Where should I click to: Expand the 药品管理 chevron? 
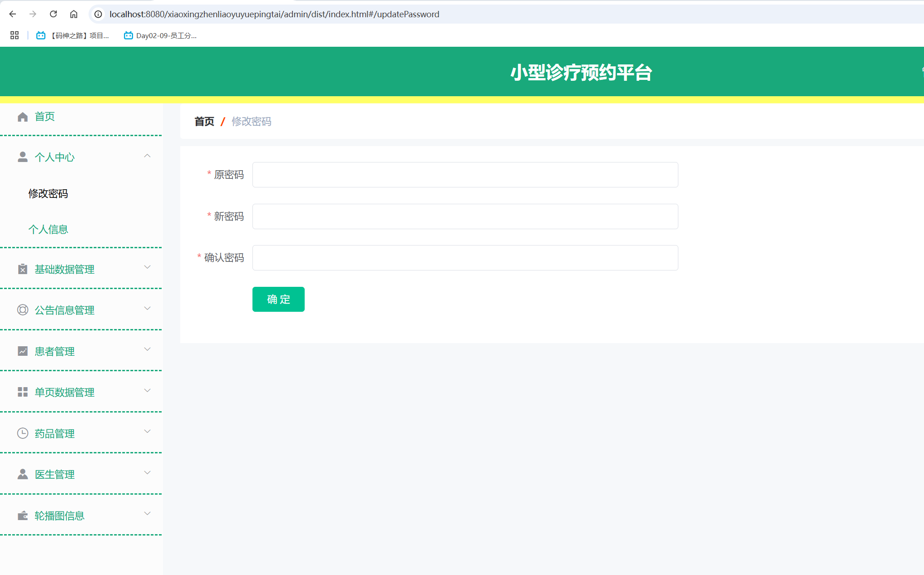tap(147, 432)
